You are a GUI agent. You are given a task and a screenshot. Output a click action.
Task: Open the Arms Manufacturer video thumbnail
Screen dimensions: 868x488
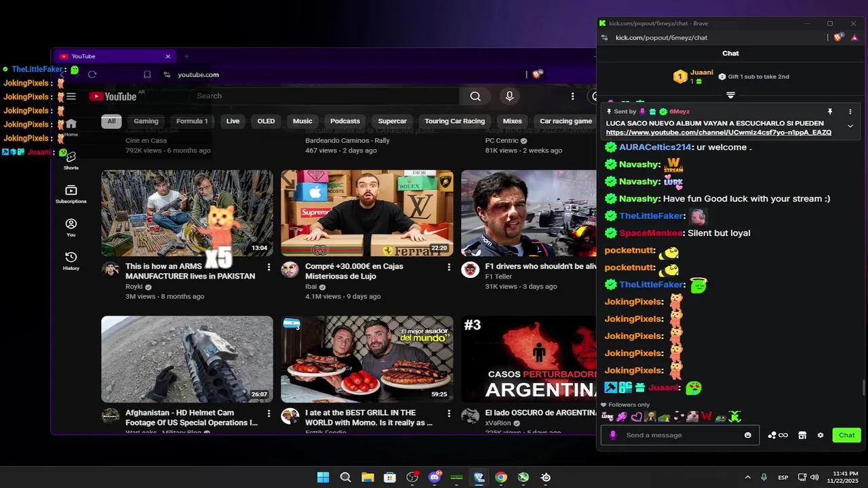[x=187, y=213]
